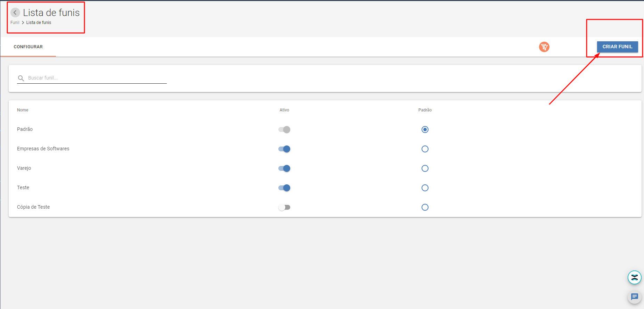Open the chat message bubble icon
Screen dimensions: 644x309
pyautogui.click(x=634, y=297)
